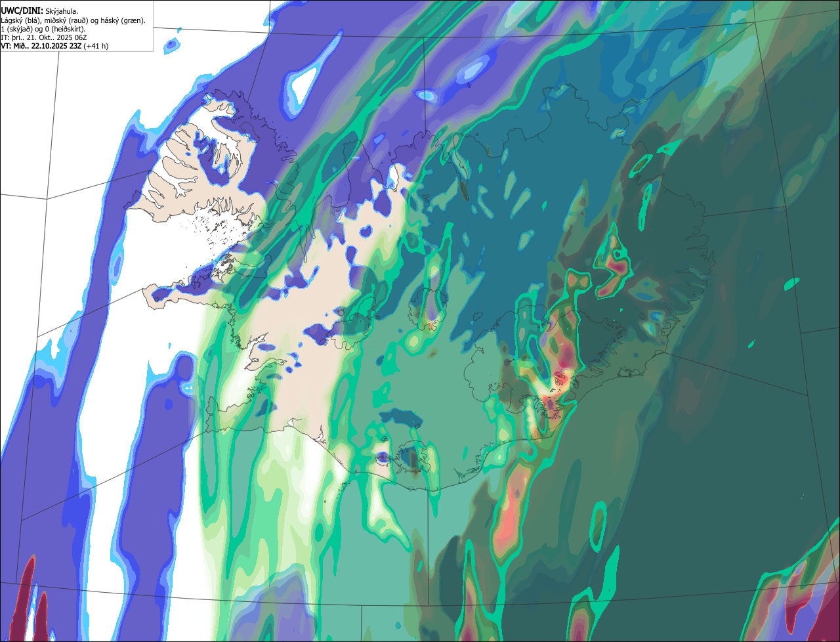Click the 'miðský (rauð)' legend text

[x=66, y=21]
